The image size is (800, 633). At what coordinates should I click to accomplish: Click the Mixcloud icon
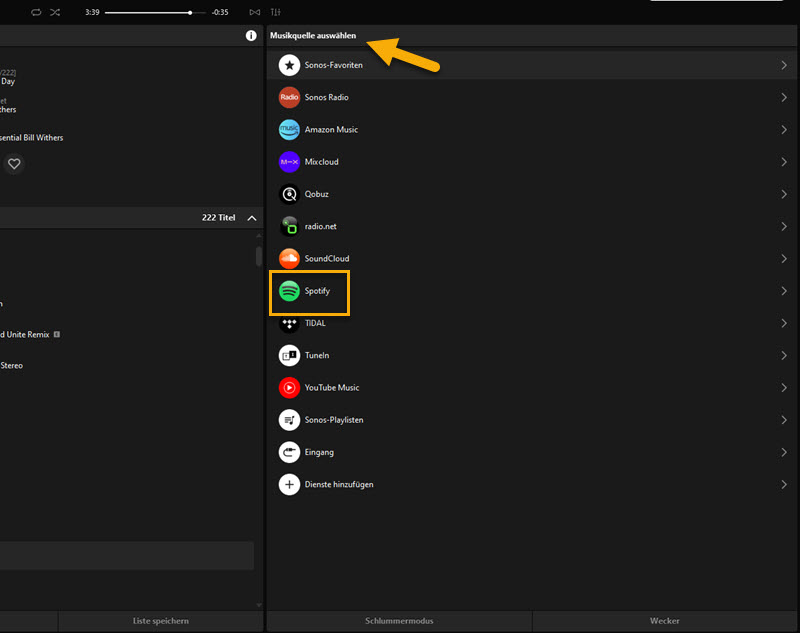coord(289,162)
